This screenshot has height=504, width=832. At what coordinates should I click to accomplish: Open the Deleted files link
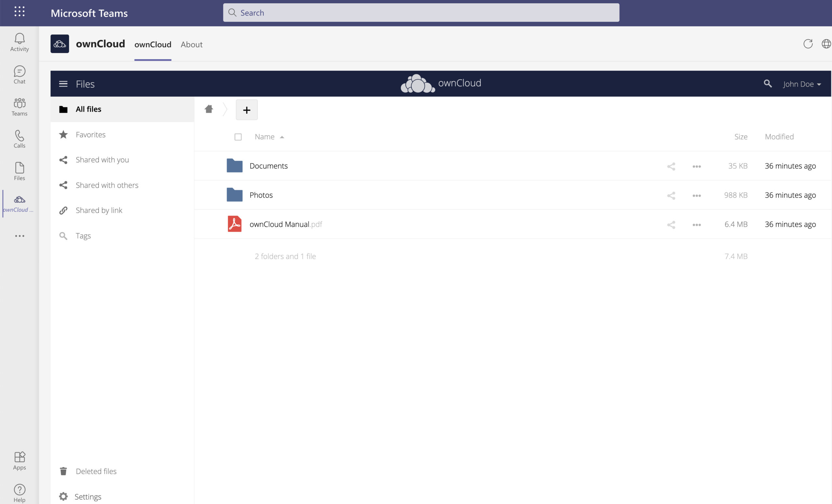(96, 471)
